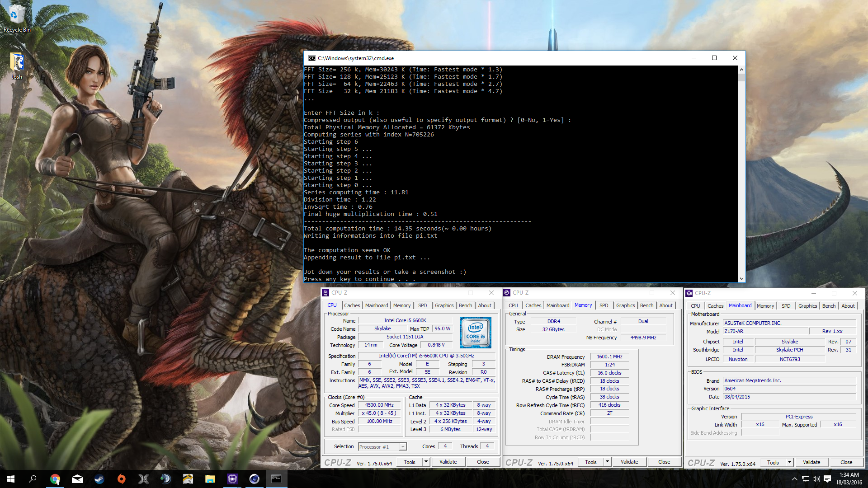This screenshot has height=488, width=868.
Task: Click the X-shaped app icon on the taskbar
Action: pos(144,479)
